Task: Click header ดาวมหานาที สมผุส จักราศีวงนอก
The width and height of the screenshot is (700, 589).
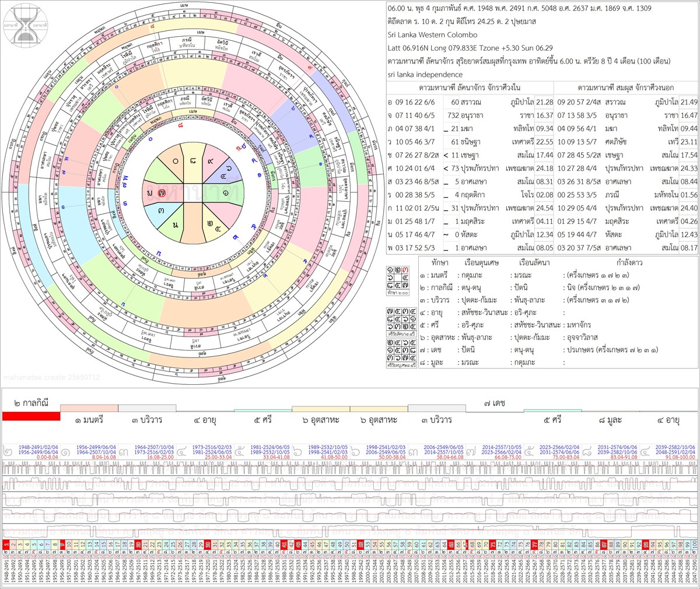Action: point(626,88)
